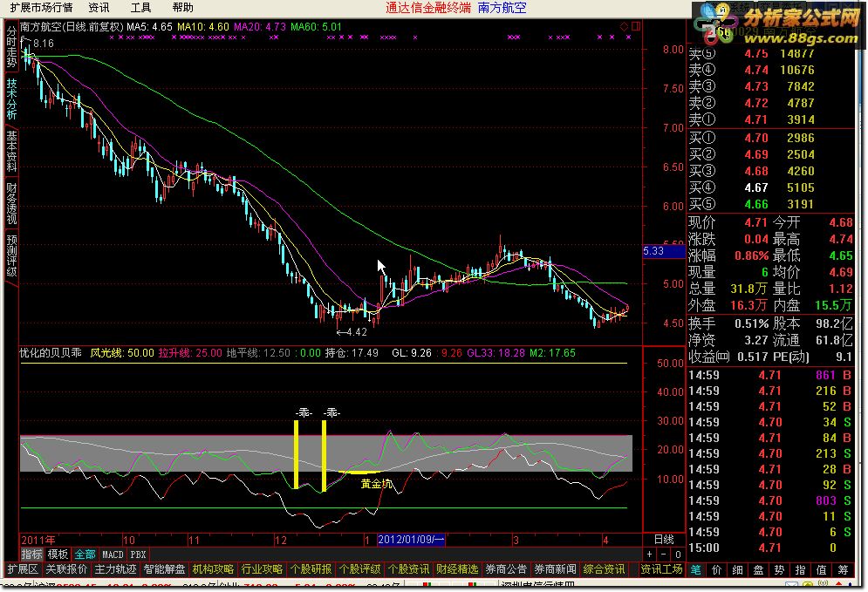868x592 pixels.
Task: Open the 财经精选 panel
Action: [457, 569]
